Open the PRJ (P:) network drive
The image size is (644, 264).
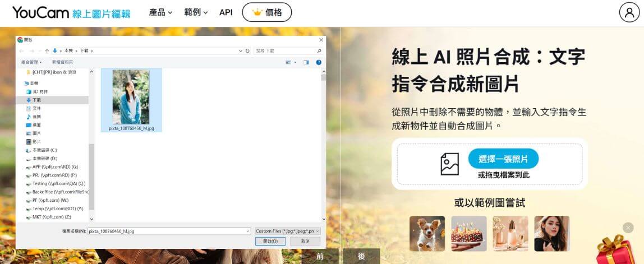pyautogui.click(x=52, y=175)
